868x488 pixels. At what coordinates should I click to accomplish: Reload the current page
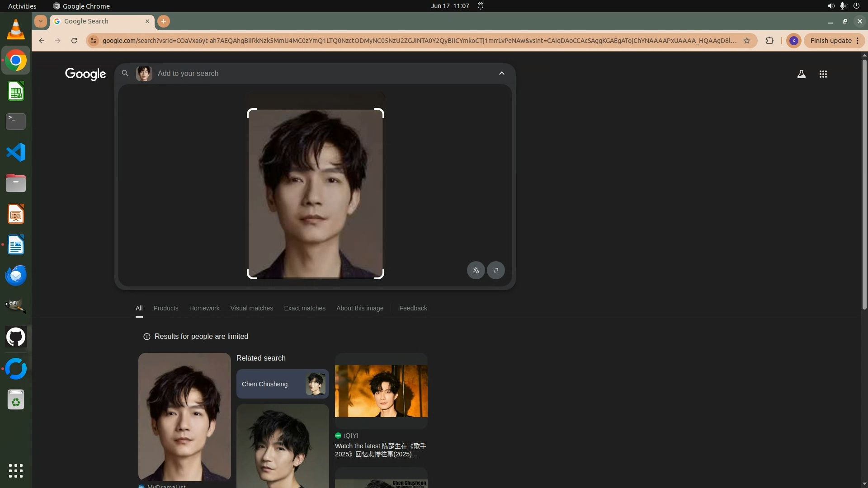tap(74, 41)
